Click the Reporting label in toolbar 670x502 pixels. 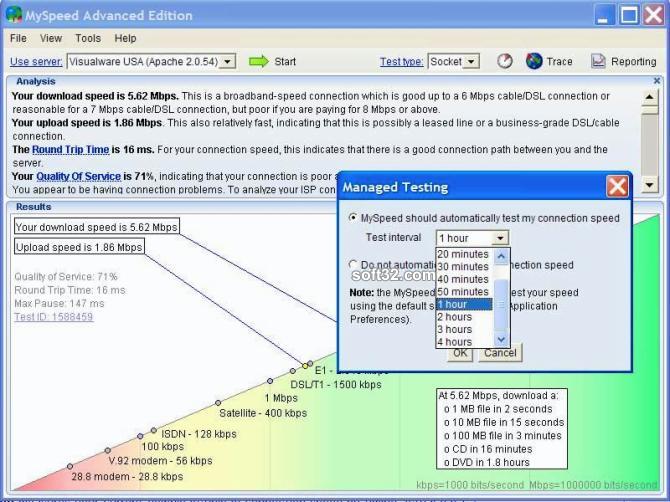(634, 62)
